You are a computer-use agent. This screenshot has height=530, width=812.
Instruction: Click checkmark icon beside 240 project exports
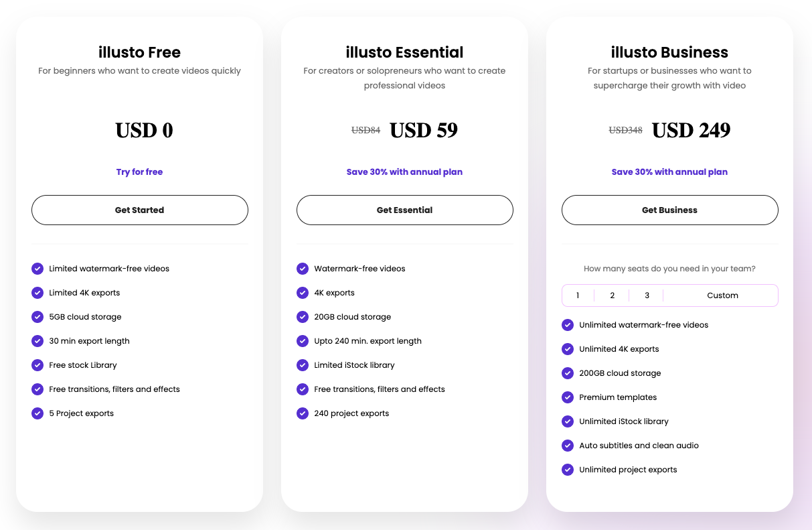tap(303, 413)
